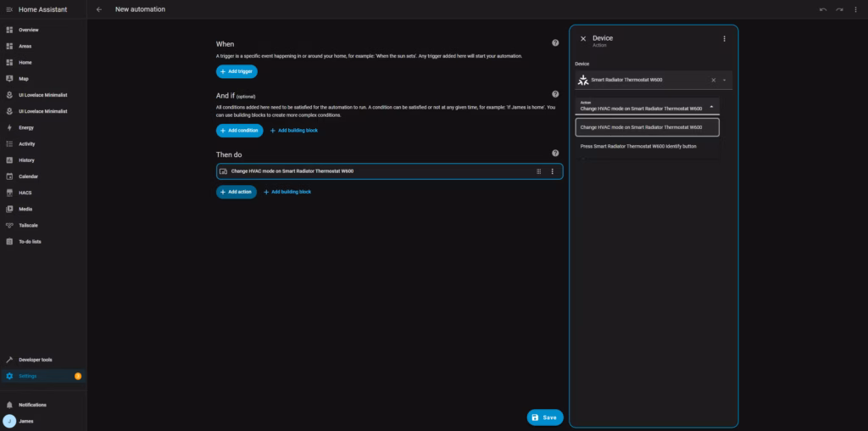Clear the selected Smart Radiator Thermostat device
This screenshot has width=868, height=431.
(713, 81)
